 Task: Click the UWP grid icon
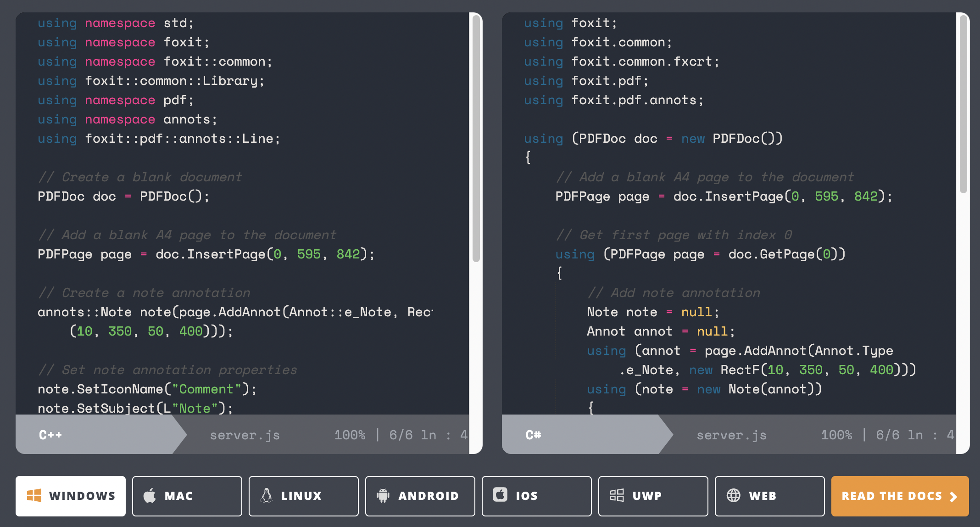(617, 496)
